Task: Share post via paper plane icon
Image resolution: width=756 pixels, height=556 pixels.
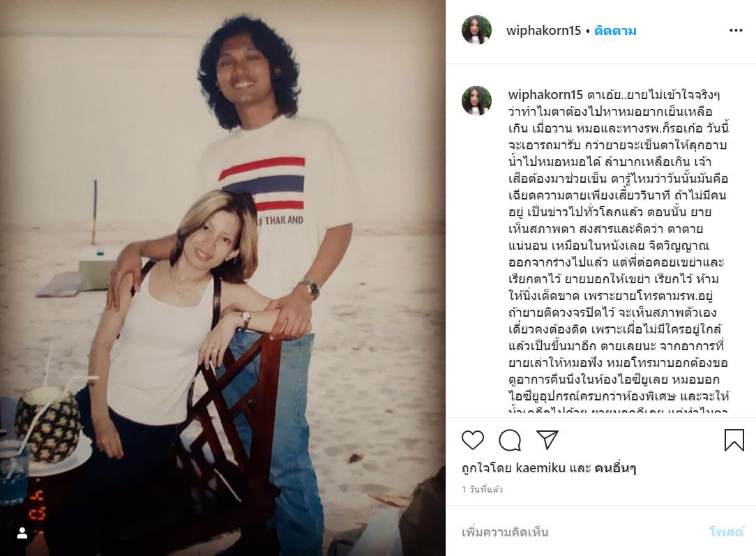Action: pyautogui.click(x=547, y=439)
